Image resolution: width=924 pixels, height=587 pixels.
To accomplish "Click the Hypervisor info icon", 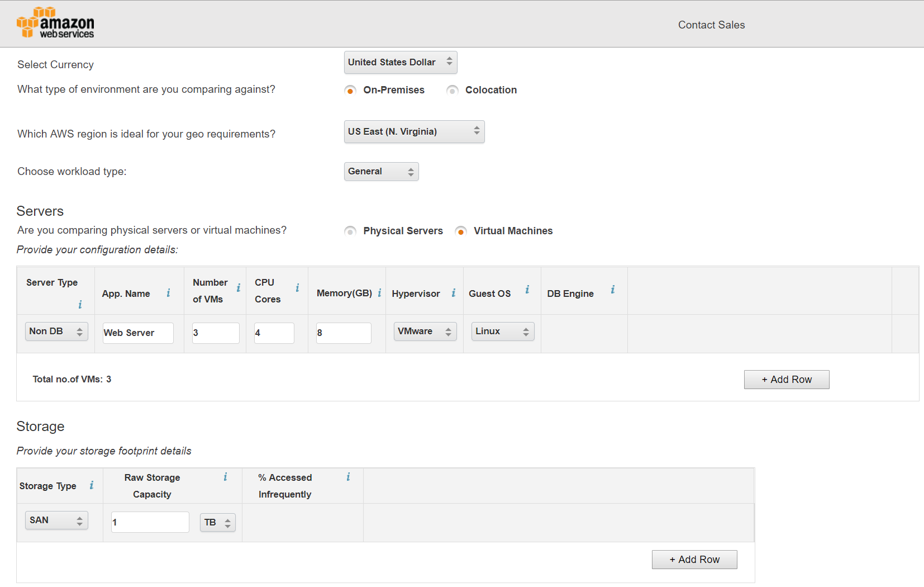I will (453, 293).
